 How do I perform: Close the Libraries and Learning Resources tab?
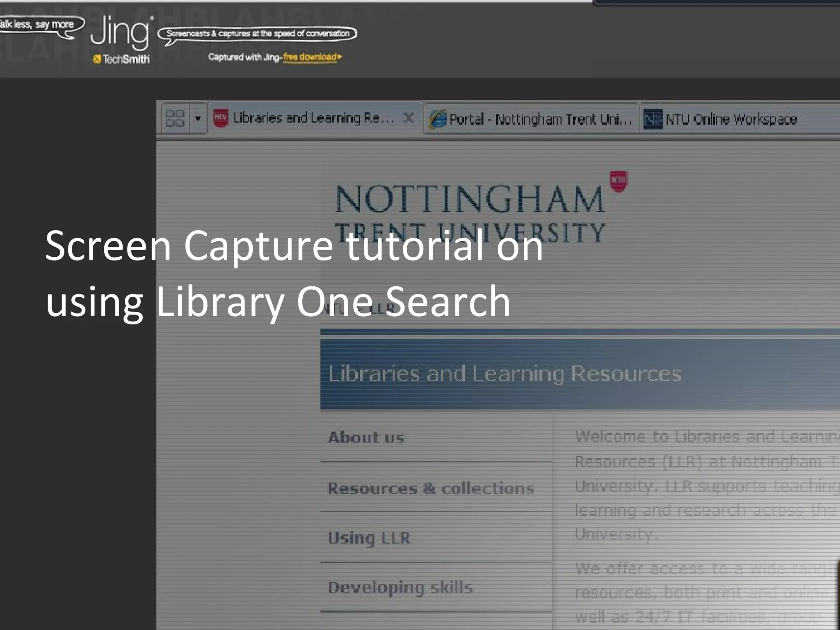tap(408, 118)
